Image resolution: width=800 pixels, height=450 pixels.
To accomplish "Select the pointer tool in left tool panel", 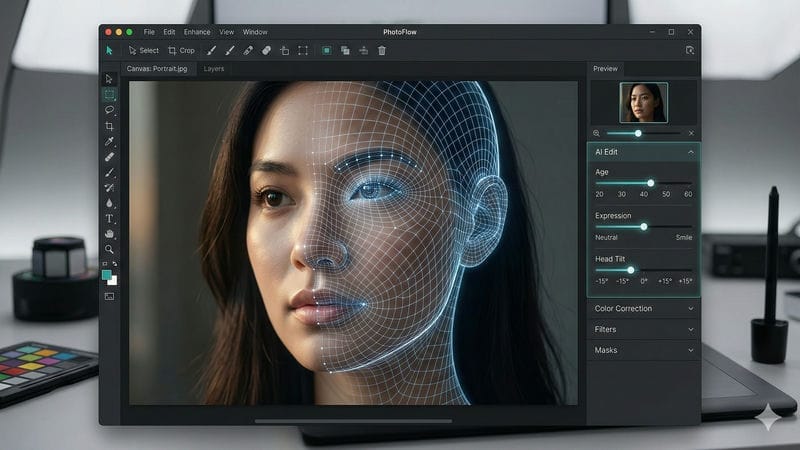I will click(109, 79).
